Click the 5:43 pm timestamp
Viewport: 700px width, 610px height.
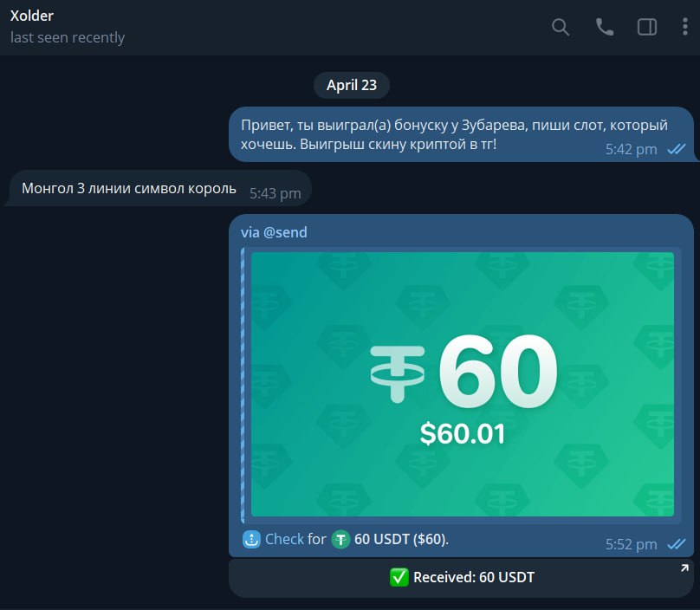point(275,193)
